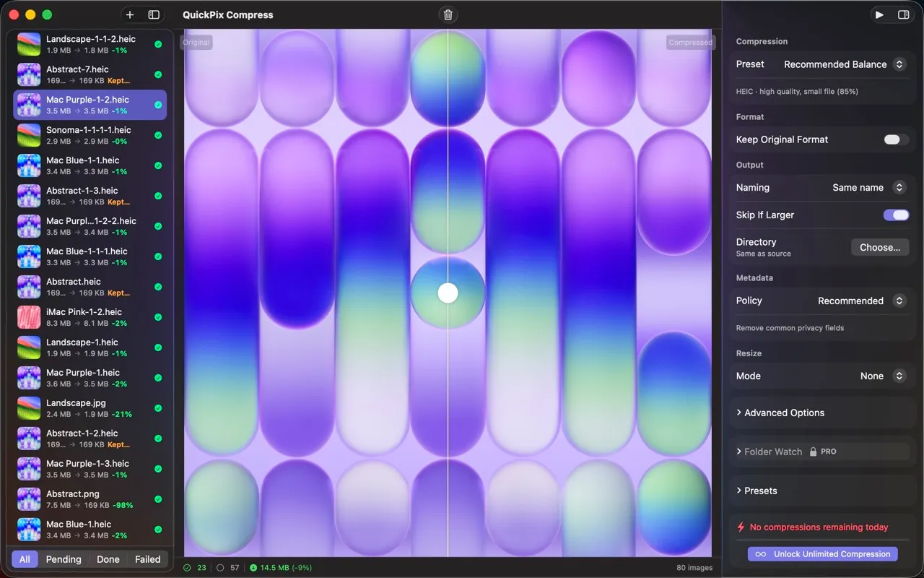Click status check icon of iMac Pink-1-2.heic
Screen dimensions: 924x578
[x=158, y=317]
